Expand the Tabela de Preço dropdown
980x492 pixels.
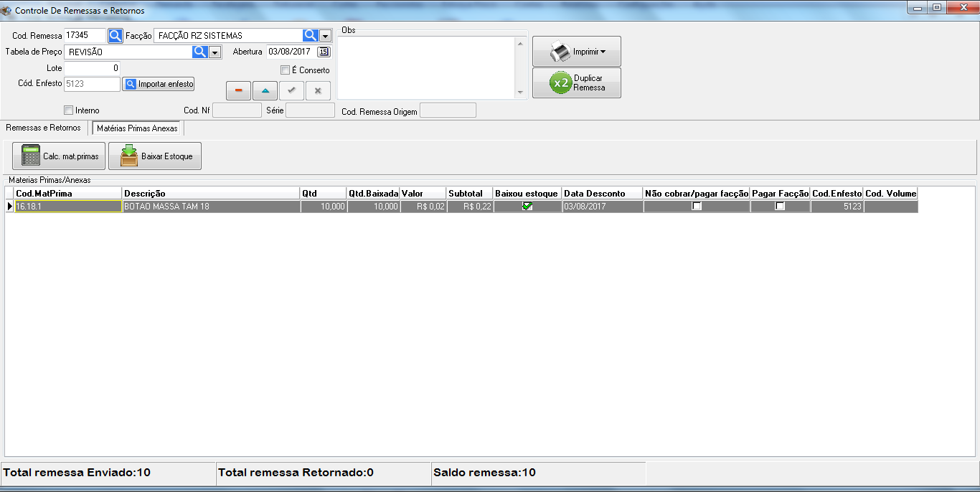(x=215, y=52)
